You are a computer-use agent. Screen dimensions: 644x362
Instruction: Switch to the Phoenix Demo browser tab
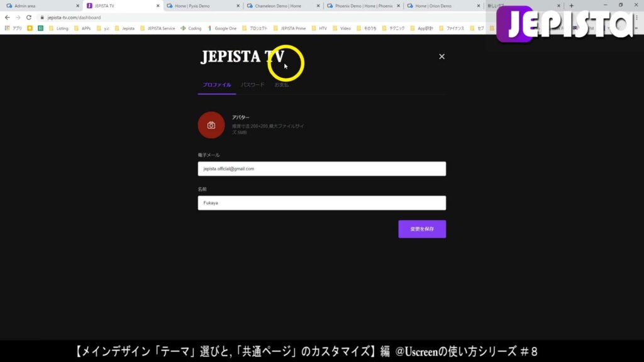click(364, 6)
